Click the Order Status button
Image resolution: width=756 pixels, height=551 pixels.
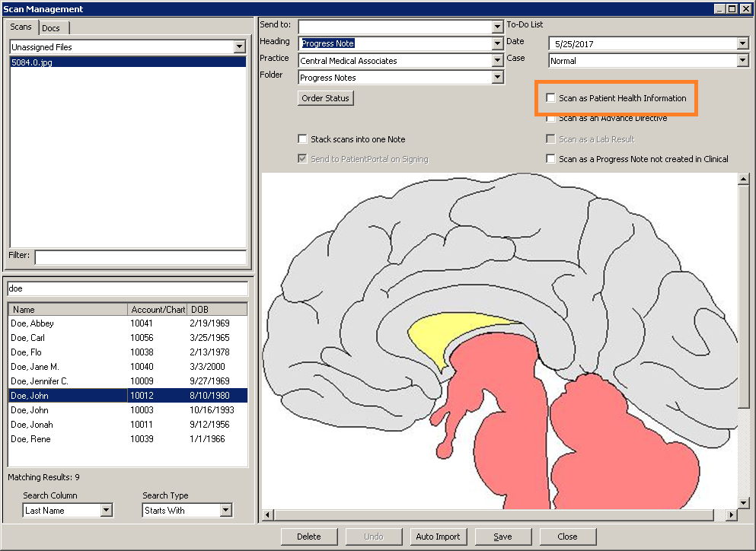point(326,98)
